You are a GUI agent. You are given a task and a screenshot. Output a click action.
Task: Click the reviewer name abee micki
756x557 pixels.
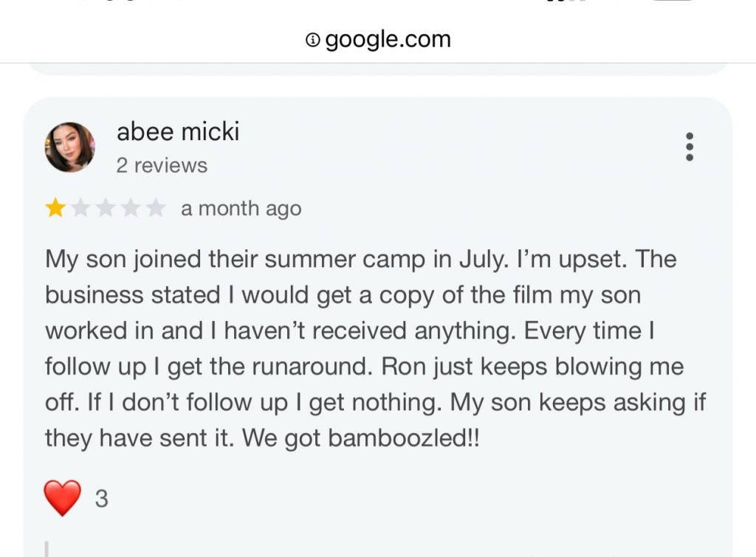point(178,132)
